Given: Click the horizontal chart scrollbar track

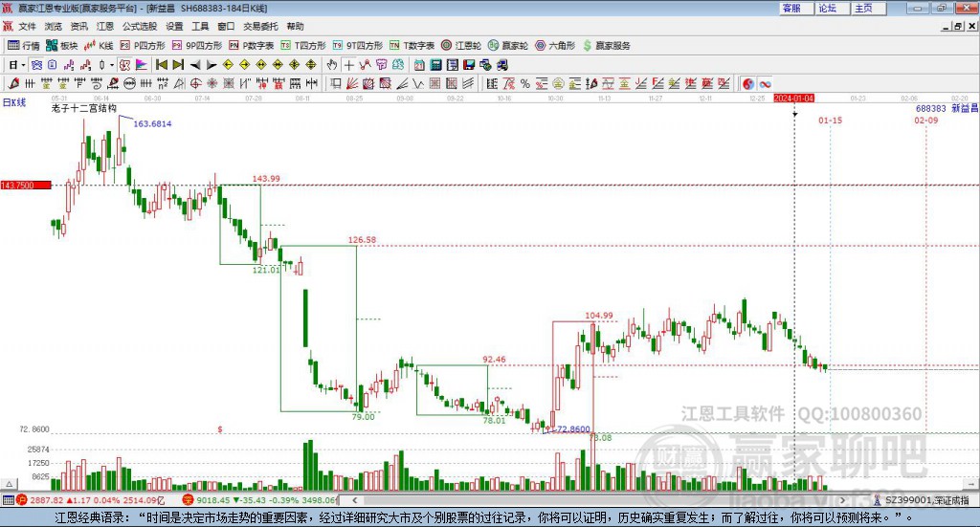Looking at the screenshot, I should (x=598, y=500).
